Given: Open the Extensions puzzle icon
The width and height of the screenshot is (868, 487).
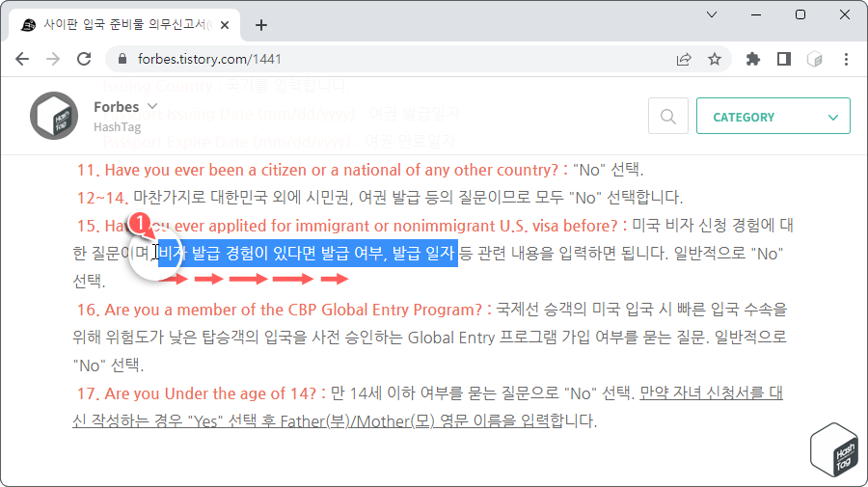Looking at the screenshot, I should [x=753, y=59].
